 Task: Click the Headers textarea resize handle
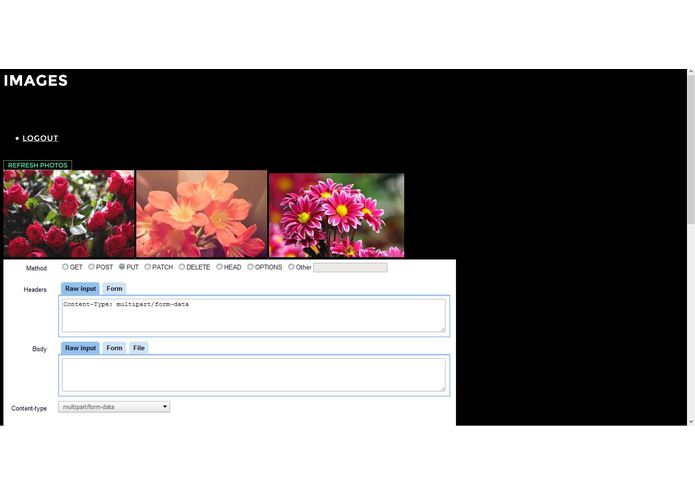click(x=442, y=329)
